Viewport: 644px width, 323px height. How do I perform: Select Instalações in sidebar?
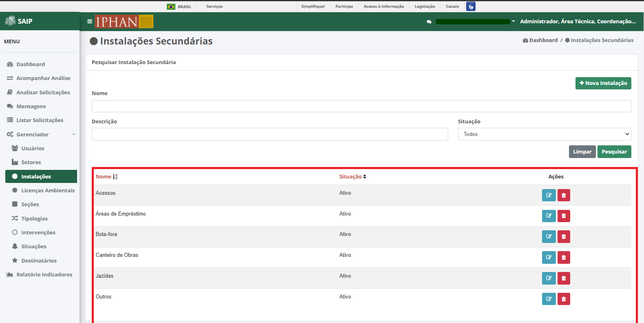41,176
